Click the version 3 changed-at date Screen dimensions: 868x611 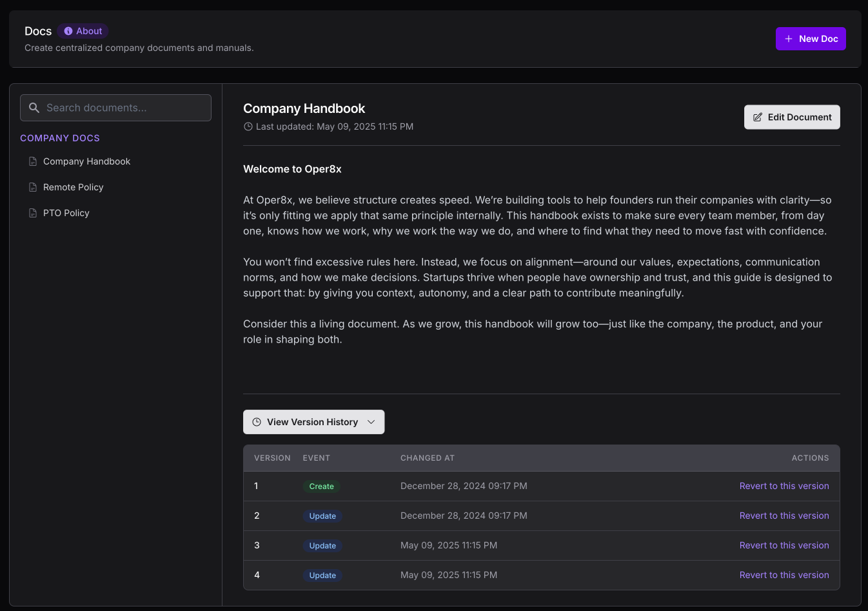pyautogui.click(x=449, y=545)
